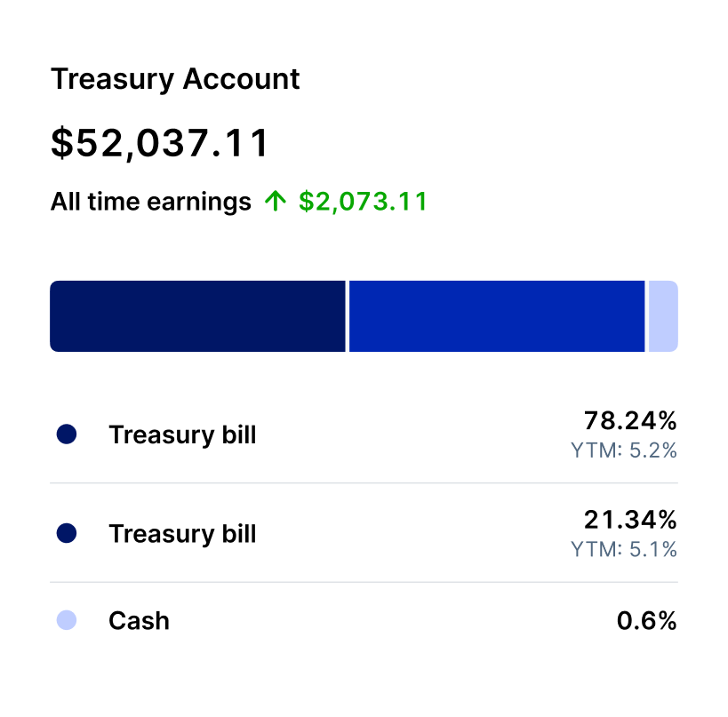Click the full portfolio allocation bar
Viewport: 728px width, 717px height.
[364, 316]
